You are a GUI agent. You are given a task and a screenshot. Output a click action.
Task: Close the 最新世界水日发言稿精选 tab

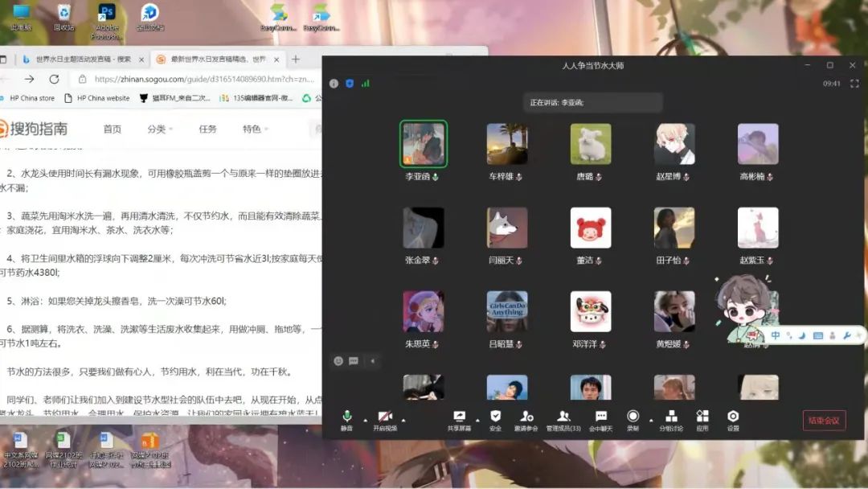(x=276, y=60)
